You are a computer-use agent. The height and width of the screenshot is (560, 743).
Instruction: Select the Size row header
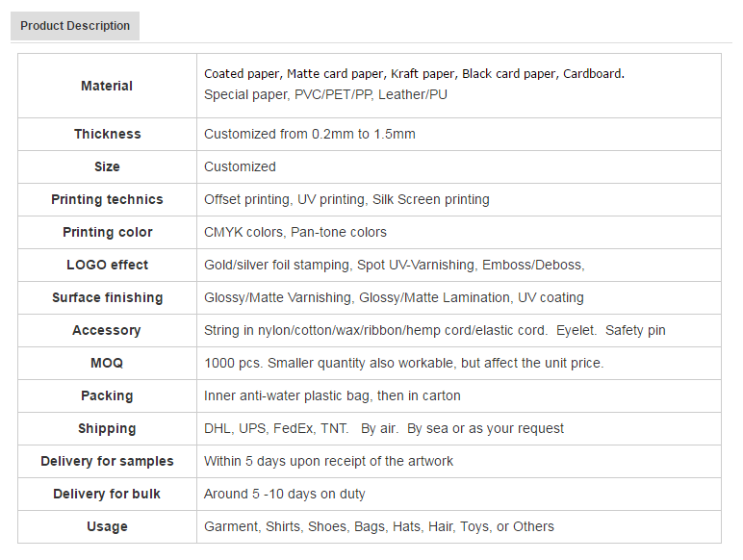tap(107, 166)
